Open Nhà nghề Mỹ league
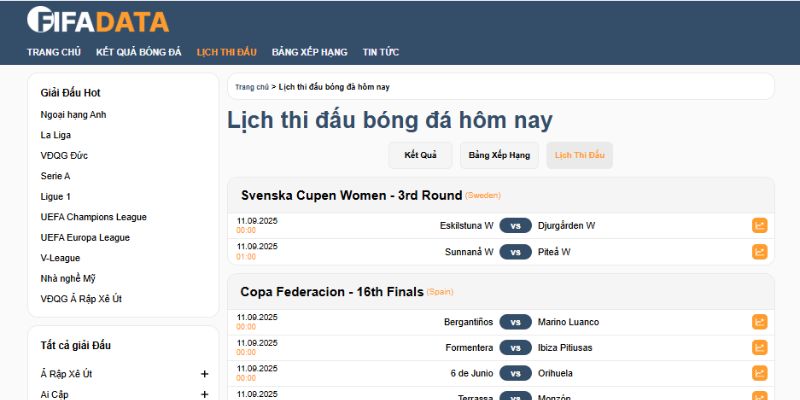Viewport: 800px width, 400px height. point(68,279)
